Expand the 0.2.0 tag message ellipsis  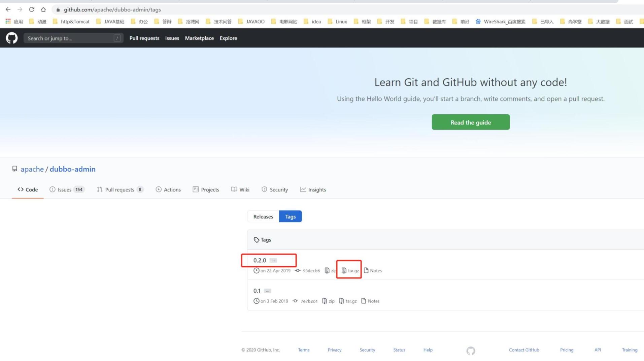(x=273, y=261)
